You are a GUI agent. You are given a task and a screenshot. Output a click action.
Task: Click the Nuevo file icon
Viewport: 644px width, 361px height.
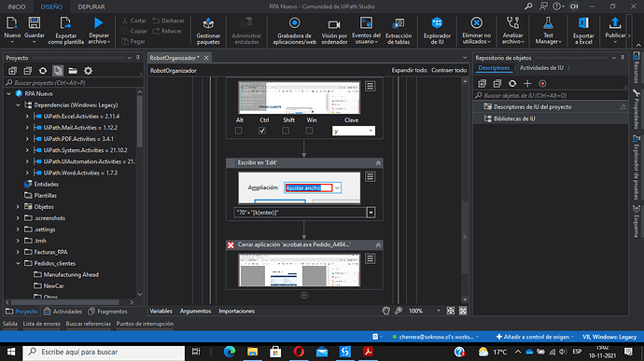click(x=12, y=23)
